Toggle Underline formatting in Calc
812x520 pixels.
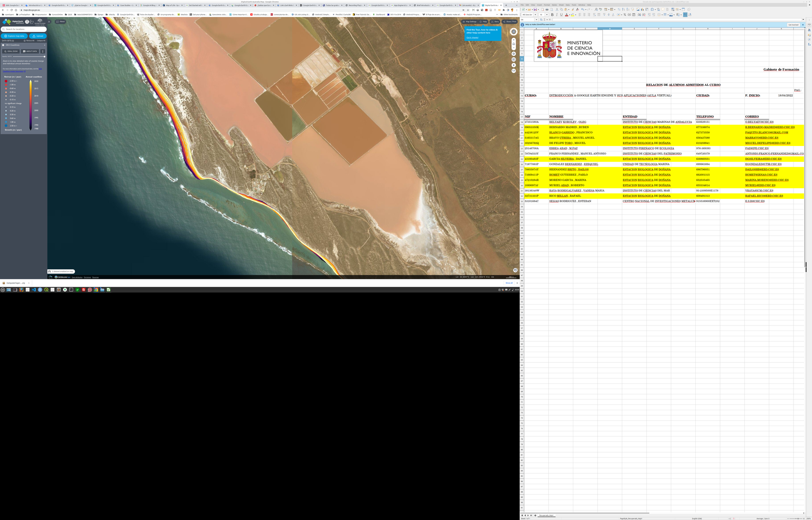click(x=561, y=15)
